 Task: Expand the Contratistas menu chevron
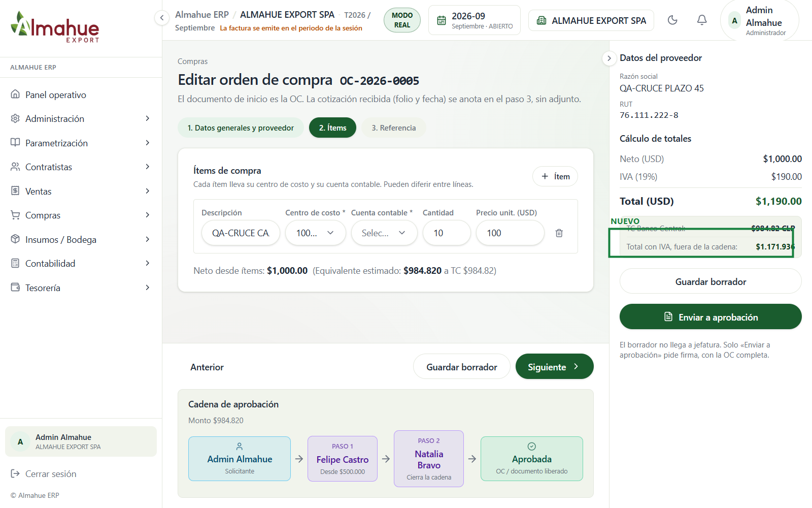(x=148, y=167)
